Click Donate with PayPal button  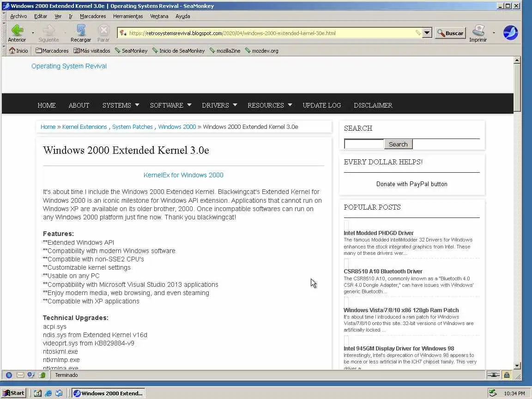411,184
